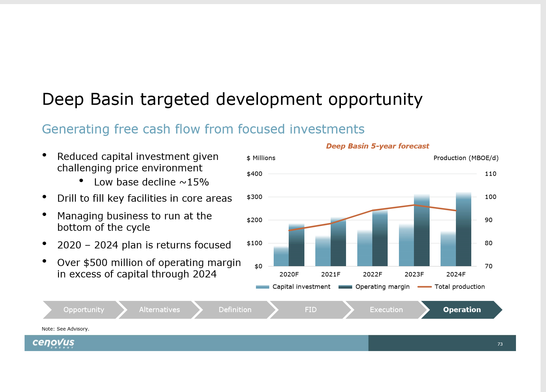Click the chart title 'Deep Basin 5-year forecast'

[x=377, y=146]
